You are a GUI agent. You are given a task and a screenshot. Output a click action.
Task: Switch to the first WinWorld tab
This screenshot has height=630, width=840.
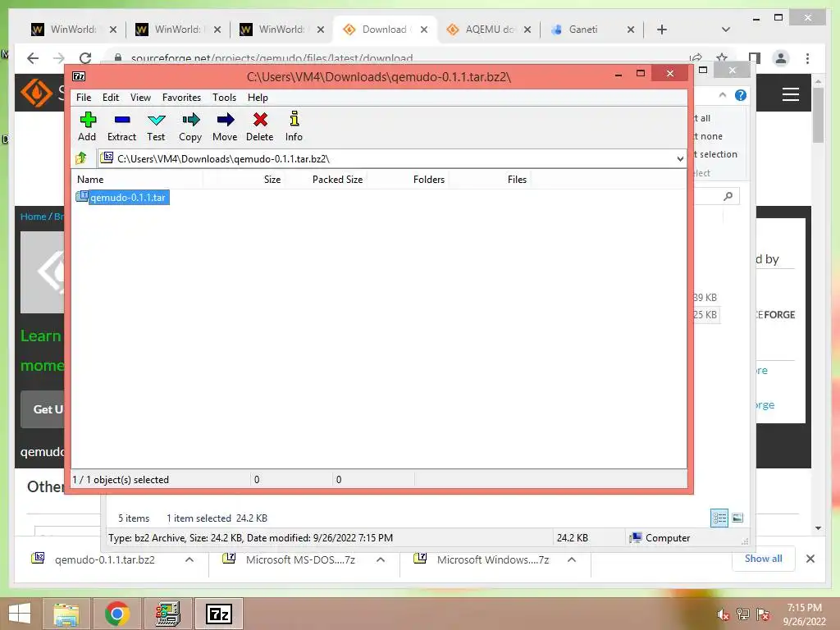73,30
